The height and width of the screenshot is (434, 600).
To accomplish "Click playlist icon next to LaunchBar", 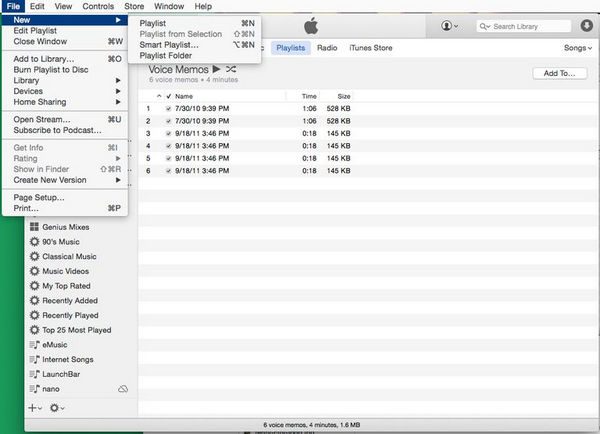I will click(34, 374).
